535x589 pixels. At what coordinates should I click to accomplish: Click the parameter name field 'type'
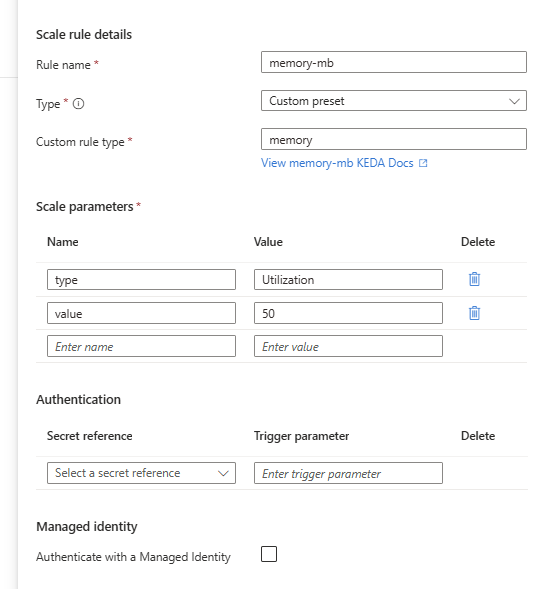[141, 279]
